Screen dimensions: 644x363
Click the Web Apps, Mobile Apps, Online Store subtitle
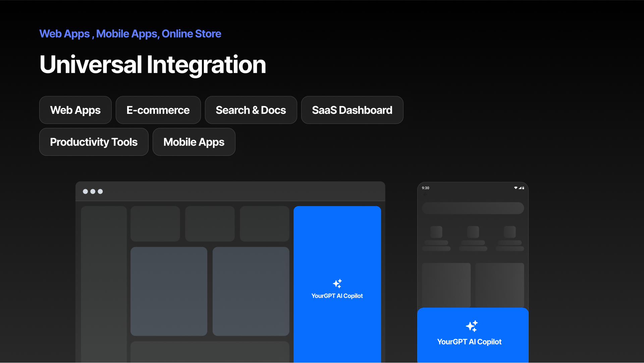[130, 34]
